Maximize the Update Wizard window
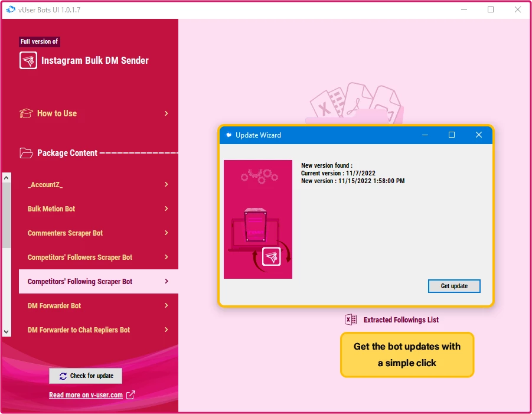 click(x=452, y=135)
